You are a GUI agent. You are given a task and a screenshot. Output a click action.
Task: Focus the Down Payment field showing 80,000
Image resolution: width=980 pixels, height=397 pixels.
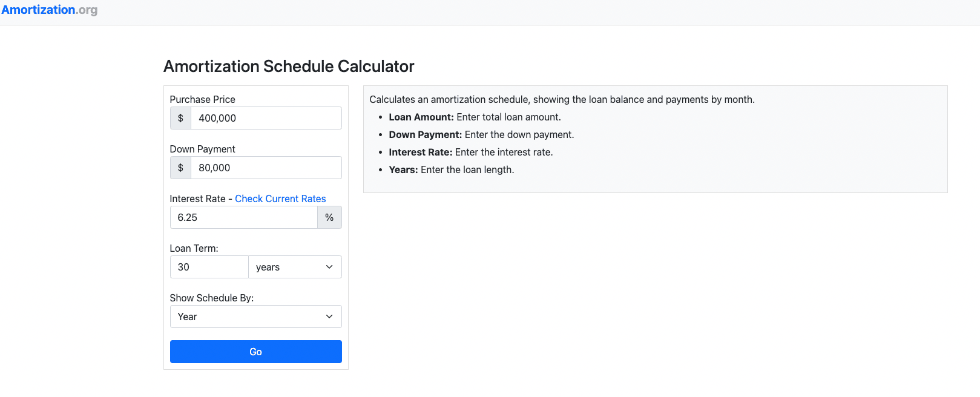266,168
